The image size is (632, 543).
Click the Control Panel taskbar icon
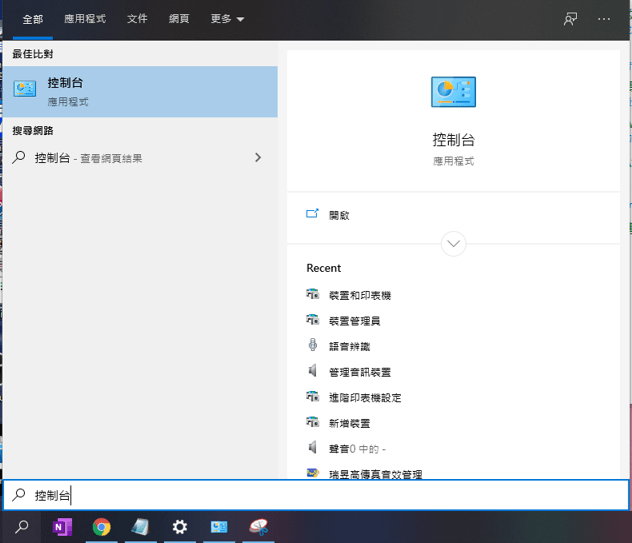point(219,526)
